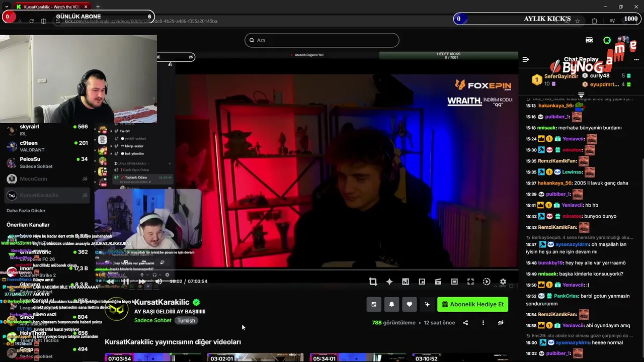644x362 pixels.
Task: Bookmark the page with the star icon
Action: pos(578,21)
